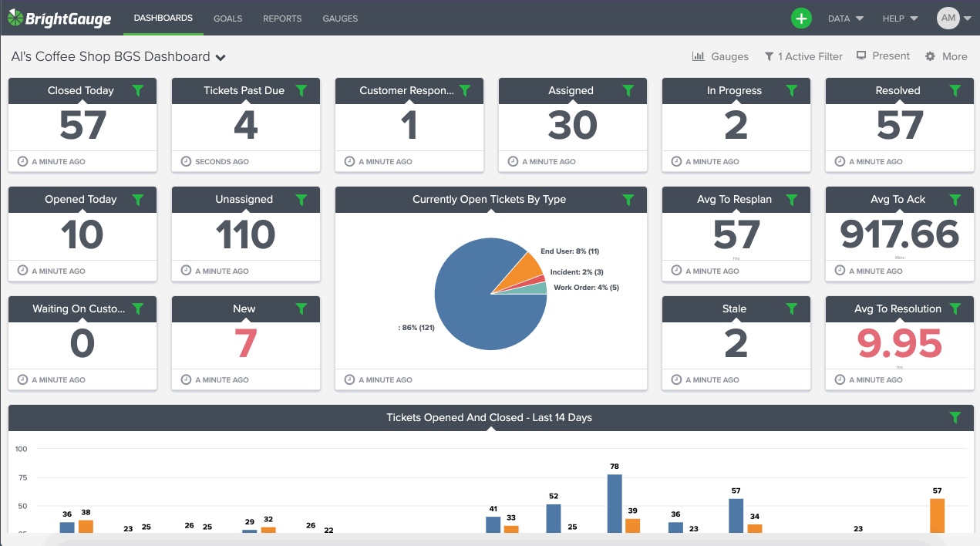Screen dimensions: 980x546
Task: Start Present mode
Action: pos(883,56)
